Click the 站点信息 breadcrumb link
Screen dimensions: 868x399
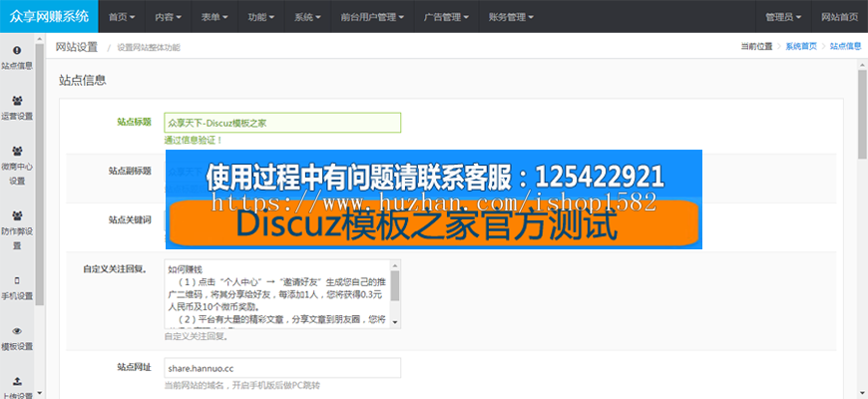pyautogui.click(x=845, y=47)
